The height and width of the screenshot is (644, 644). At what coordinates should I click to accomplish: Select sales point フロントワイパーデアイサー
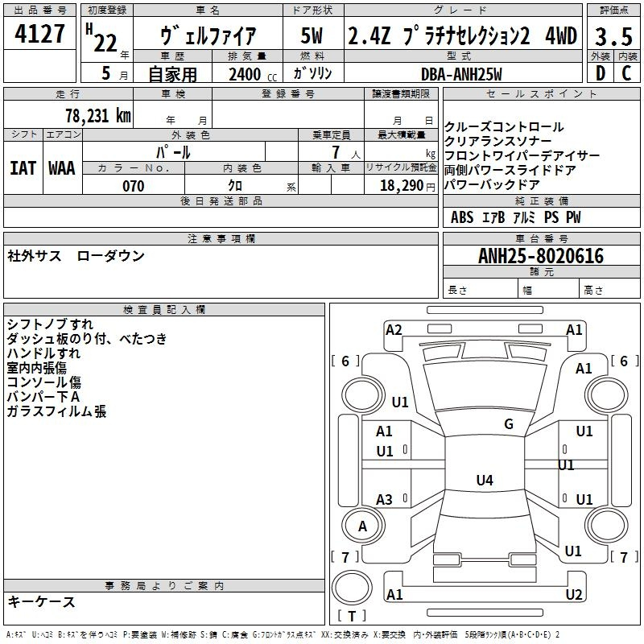click(522, 155)
